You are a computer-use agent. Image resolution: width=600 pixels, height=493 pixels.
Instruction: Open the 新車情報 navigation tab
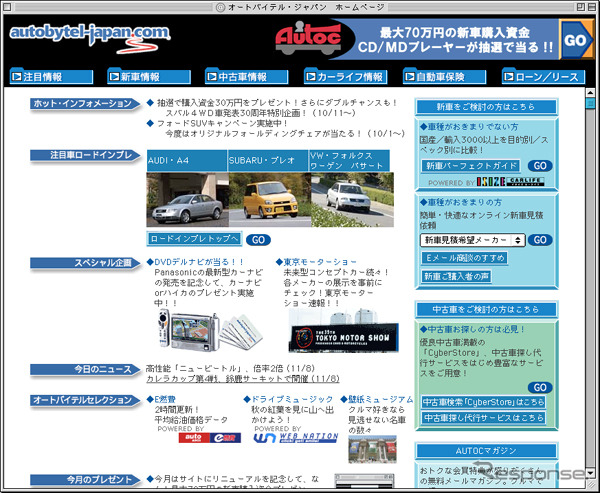149,76
